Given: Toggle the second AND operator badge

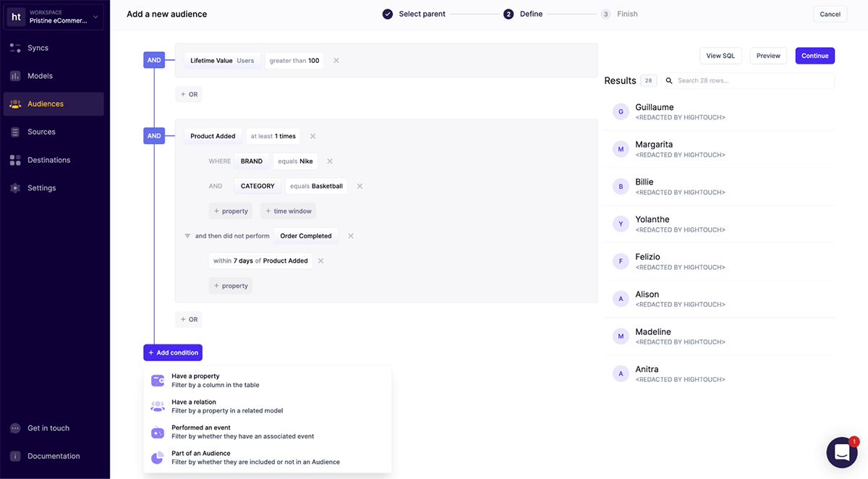Looking at the screenshot, I should 154,136.
